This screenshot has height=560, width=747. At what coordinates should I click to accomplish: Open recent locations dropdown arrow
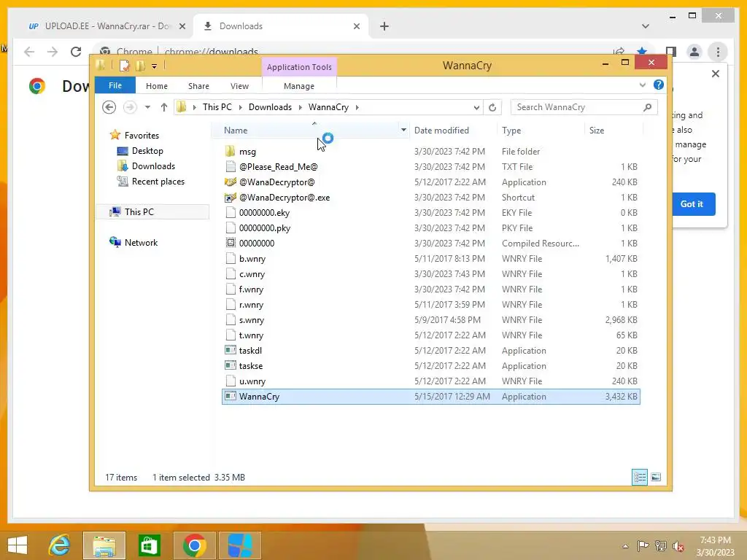pyautogui.click(x=147, y=107)
